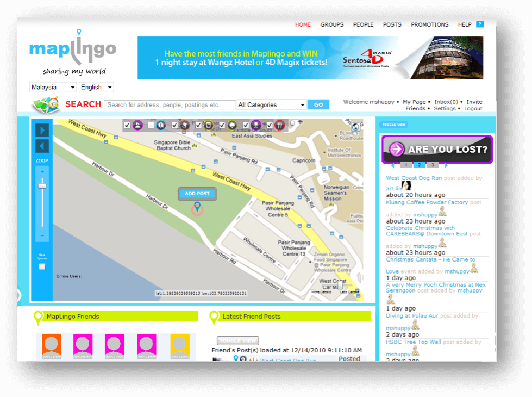The height and width of the screenshot is (397, 532).
Task: Open the POSTS menu
Action: pos(392,24)
